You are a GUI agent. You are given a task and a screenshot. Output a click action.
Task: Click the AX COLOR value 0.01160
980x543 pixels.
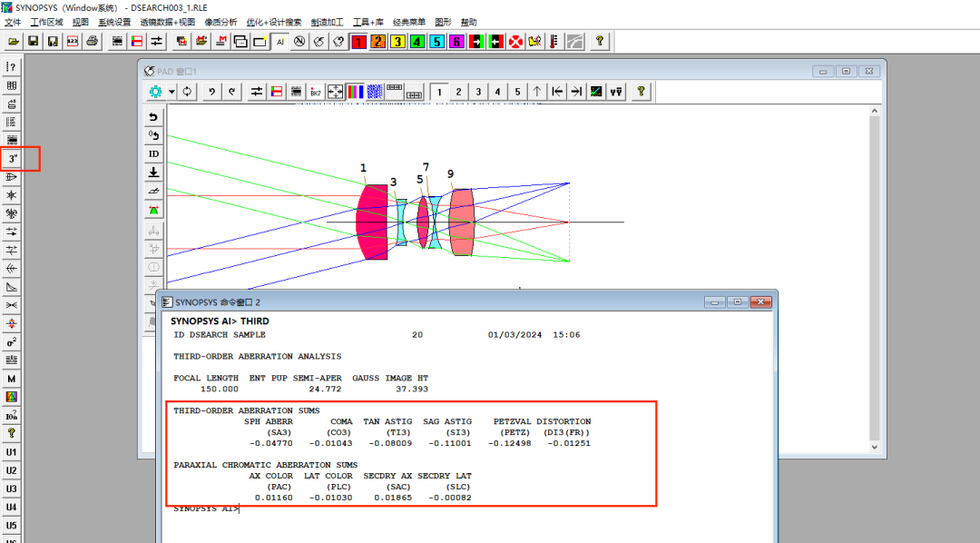point(273,498)
